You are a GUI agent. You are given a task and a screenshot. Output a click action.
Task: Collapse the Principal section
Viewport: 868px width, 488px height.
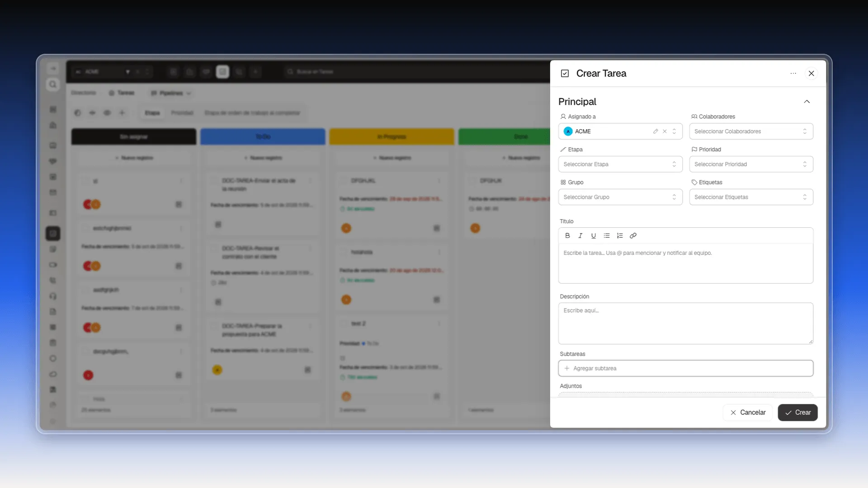[807, 102]
